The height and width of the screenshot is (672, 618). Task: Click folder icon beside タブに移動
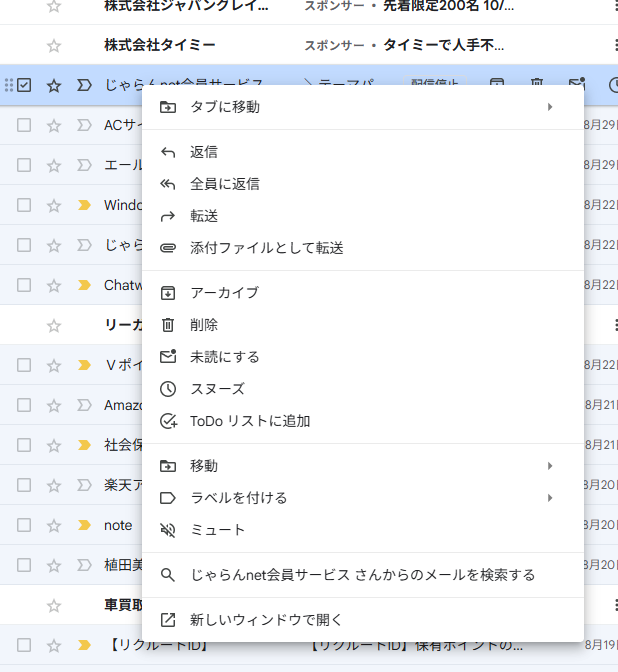(x=168, y=107)
